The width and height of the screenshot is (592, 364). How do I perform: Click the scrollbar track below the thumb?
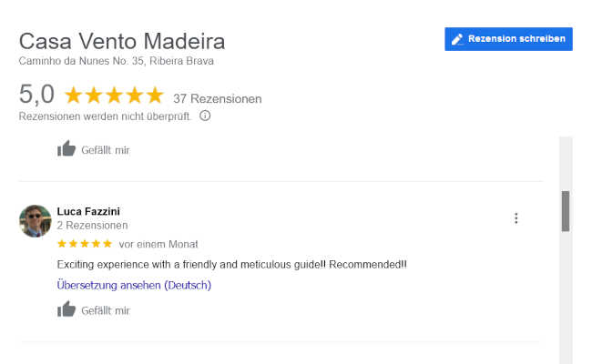click(566, 298)
